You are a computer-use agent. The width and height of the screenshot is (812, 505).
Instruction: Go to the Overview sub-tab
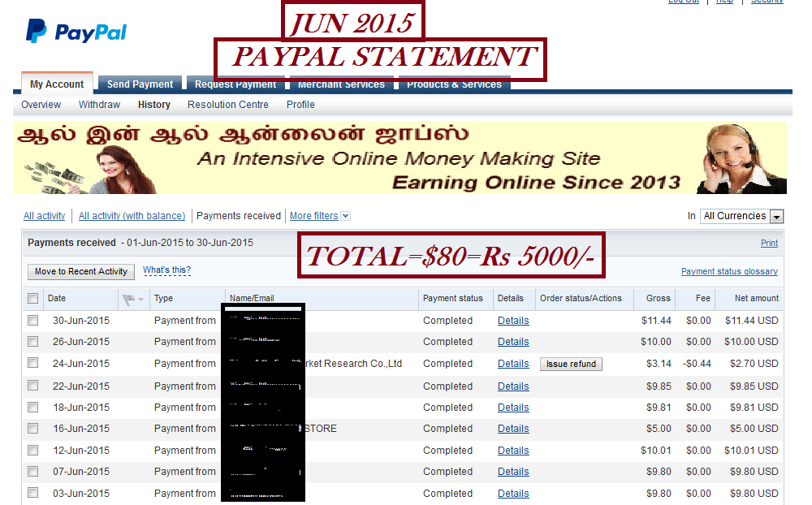pyautogui.click(x=41, y=105)
